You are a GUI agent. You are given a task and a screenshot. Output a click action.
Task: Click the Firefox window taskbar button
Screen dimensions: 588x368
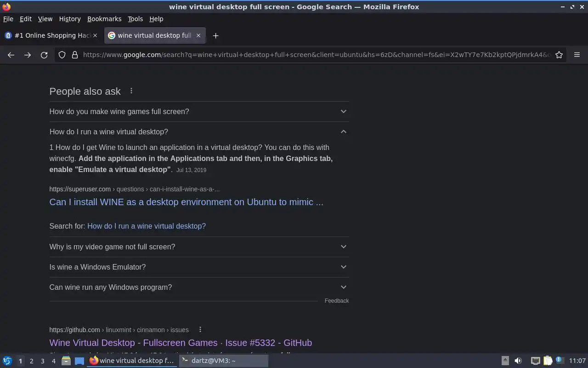133,361
